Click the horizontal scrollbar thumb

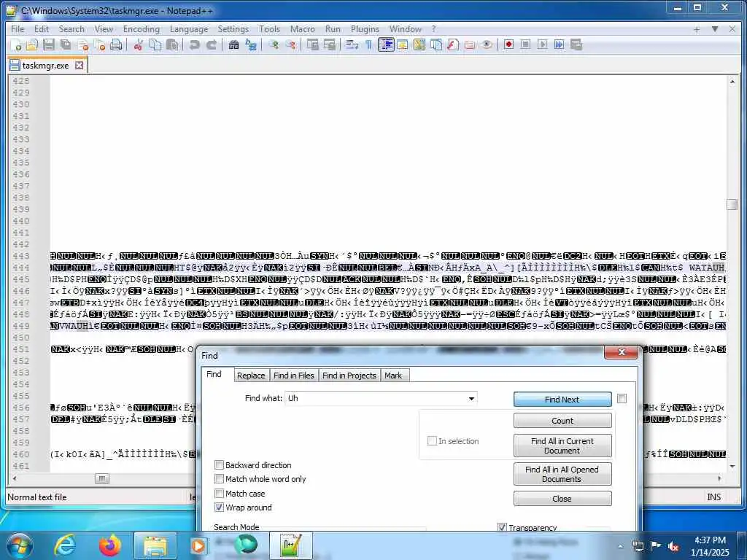tap(102, 478)
